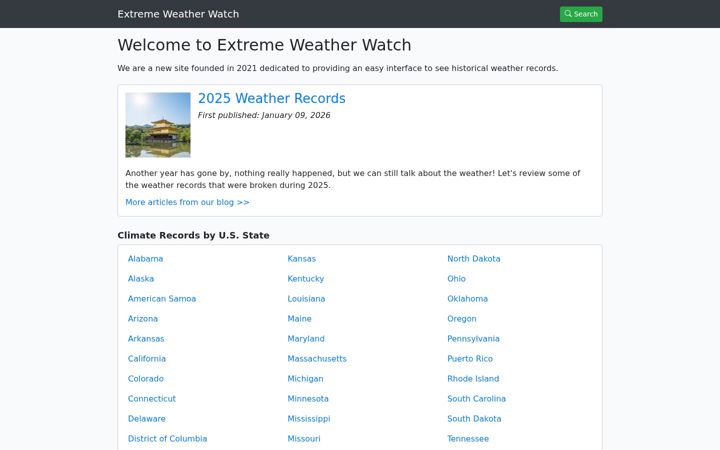View Ohio climate records
Viewport: 720px width, 450px height.
point(456,279)
